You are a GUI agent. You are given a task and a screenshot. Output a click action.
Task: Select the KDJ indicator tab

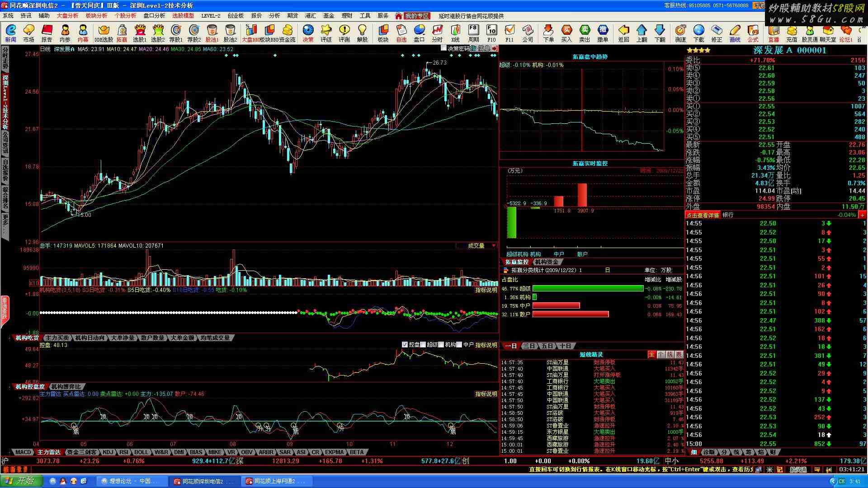[108, 452]
